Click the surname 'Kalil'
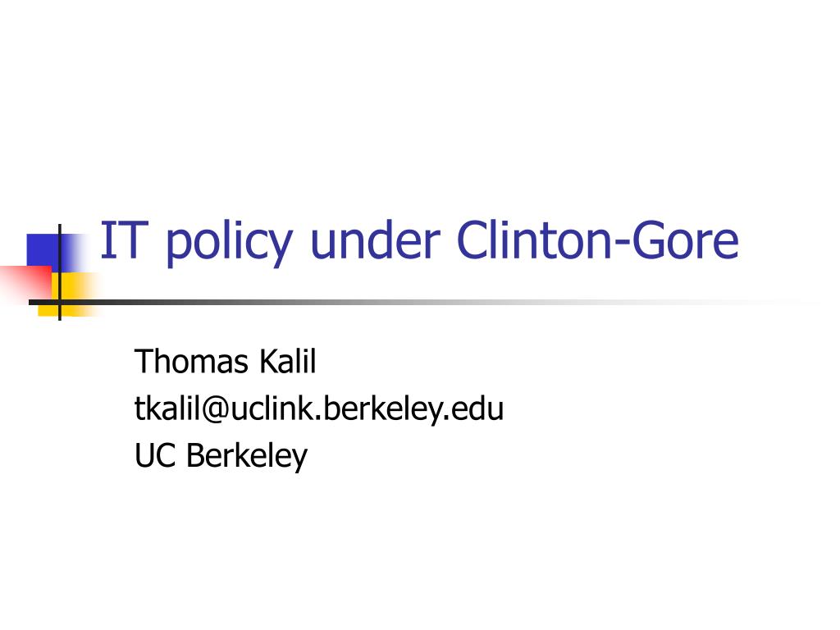840x630 pixels. pos(288,361)
